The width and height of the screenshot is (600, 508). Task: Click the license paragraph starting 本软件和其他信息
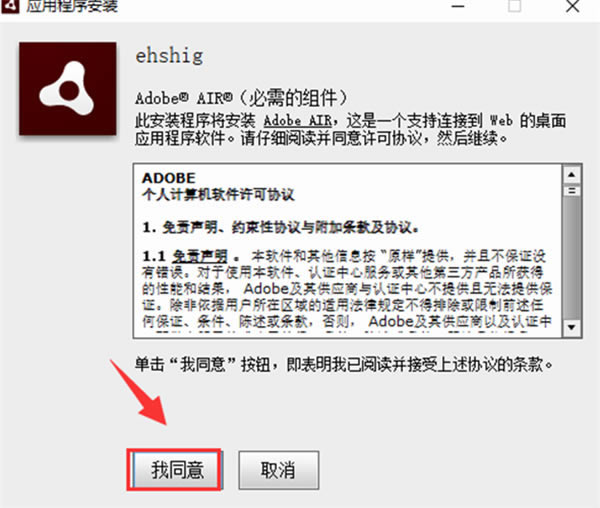pos(347,288)
